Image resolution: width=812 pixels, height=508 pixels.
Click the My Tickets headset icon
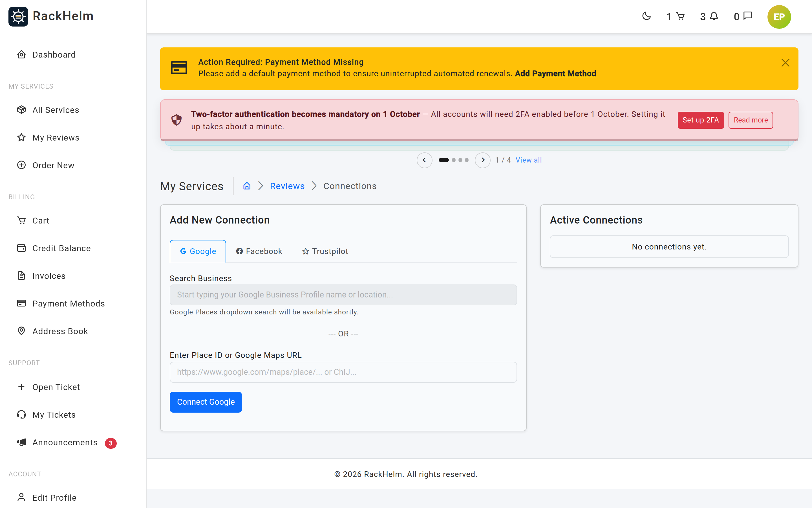point(21,414)
